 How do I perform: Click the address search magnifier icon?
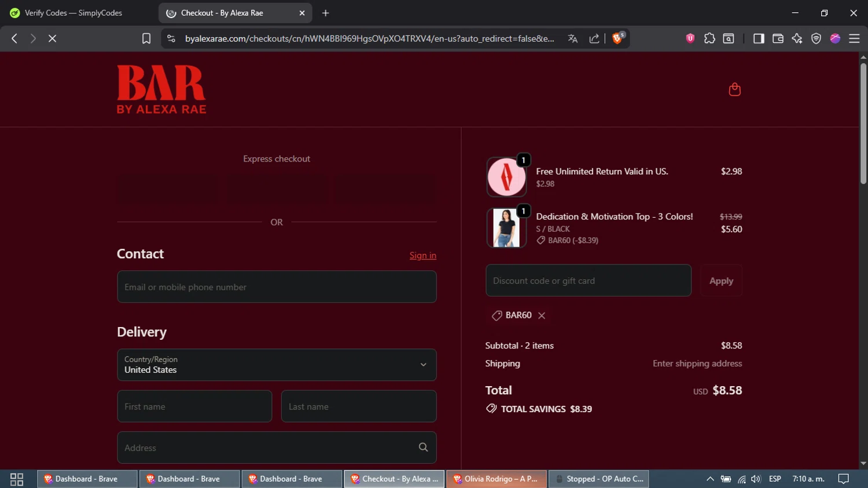coord(423,447)
